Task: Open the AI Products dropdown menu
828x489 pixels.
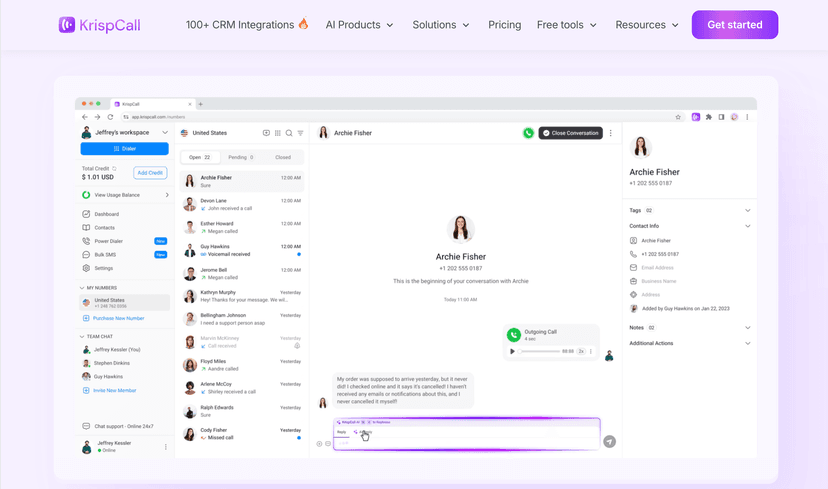Action: click(359, 25)
